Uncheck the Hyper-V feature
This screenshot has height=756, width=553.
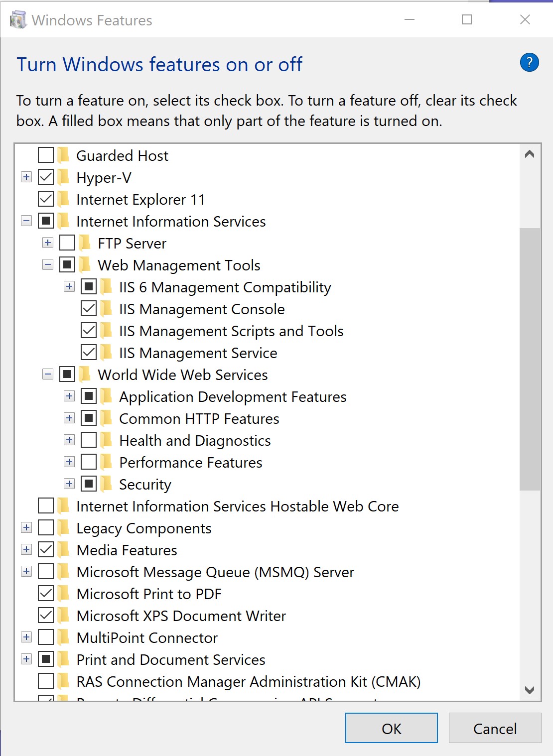(x=46, y=177)
